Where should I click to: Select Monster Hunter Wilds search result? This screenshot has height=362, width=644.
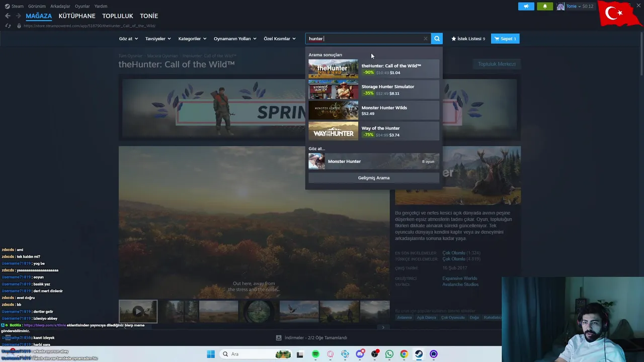coord(374,111)
